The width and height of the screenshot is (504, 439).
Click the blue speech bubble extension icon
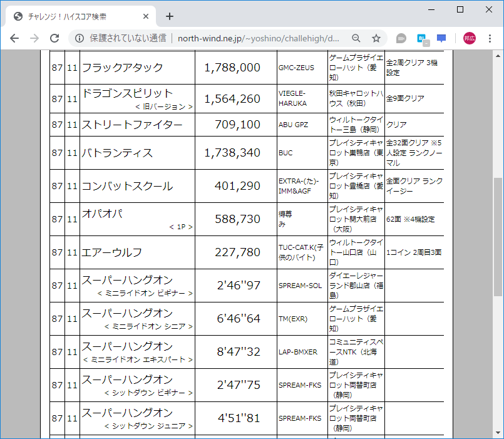coord(441,38)
